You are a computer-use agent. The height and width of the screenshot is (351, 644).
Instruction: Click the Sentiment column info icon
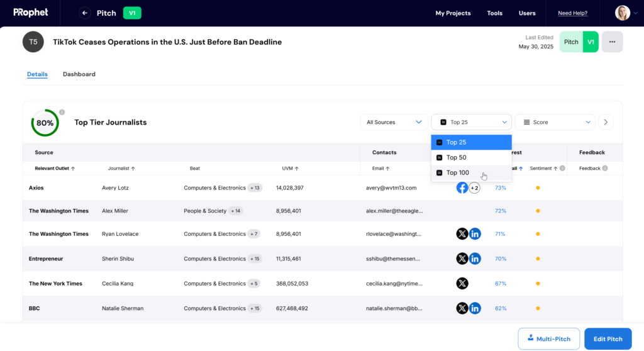562,168
